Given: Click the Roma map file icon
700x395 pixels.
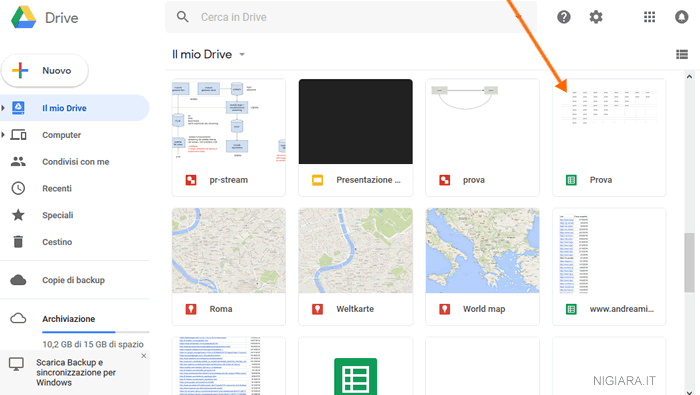Looking at the screenshot, I should [191, 309].
